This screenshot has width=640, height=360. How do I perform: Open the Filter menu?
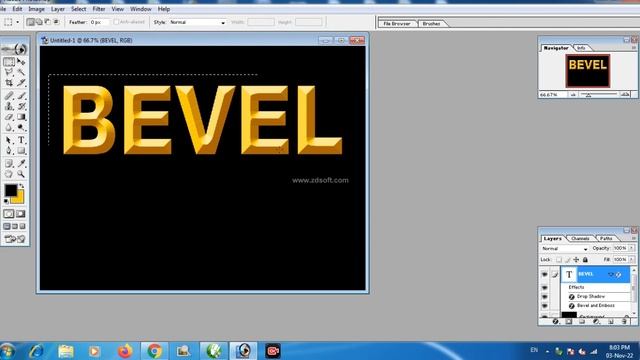[99, 9]
